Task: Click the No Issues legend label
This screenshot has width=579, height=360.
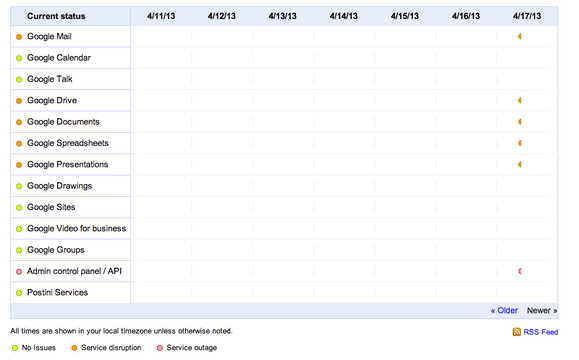Action: tap(39, 348)
